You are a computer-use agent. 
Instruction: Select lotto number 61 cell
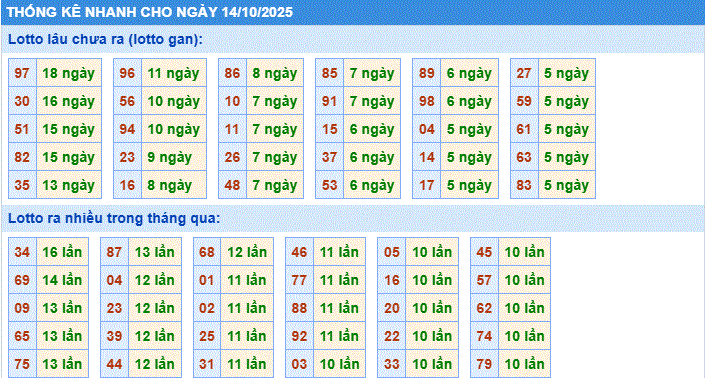click(x=524, y=129)
